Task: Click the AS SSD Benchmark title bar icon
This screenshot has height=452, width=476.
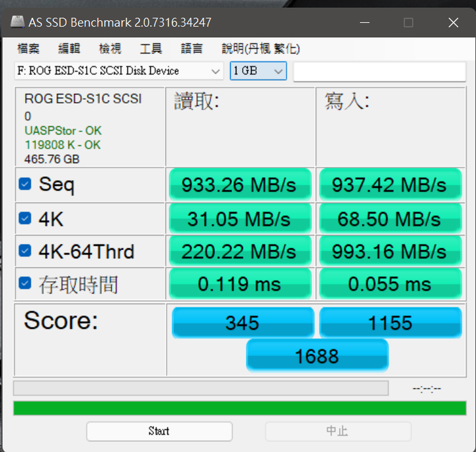Action: click(x=17, y=22)
